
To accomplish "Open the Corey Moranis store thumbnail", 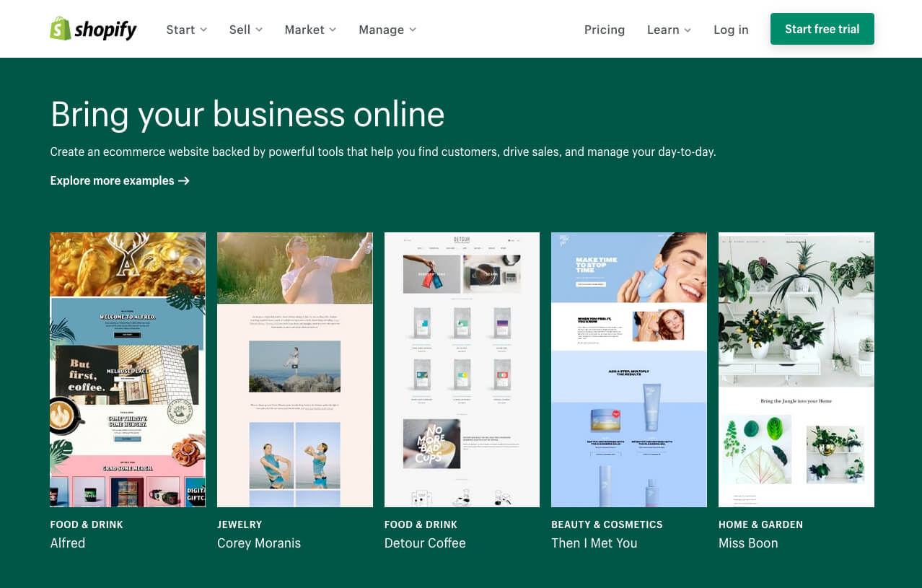I will [295, 369].
